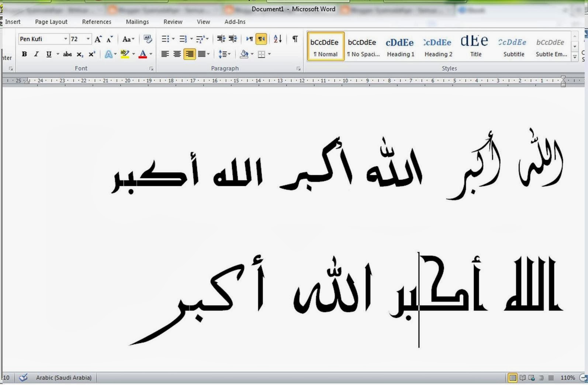
Task: Open the Review tab
Action: click(x=173, y=22)
